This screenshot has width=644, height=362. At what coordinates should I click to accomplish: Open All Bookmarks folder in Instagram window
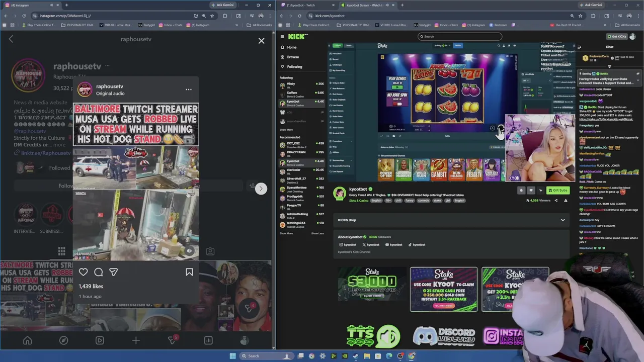point(260,25)
